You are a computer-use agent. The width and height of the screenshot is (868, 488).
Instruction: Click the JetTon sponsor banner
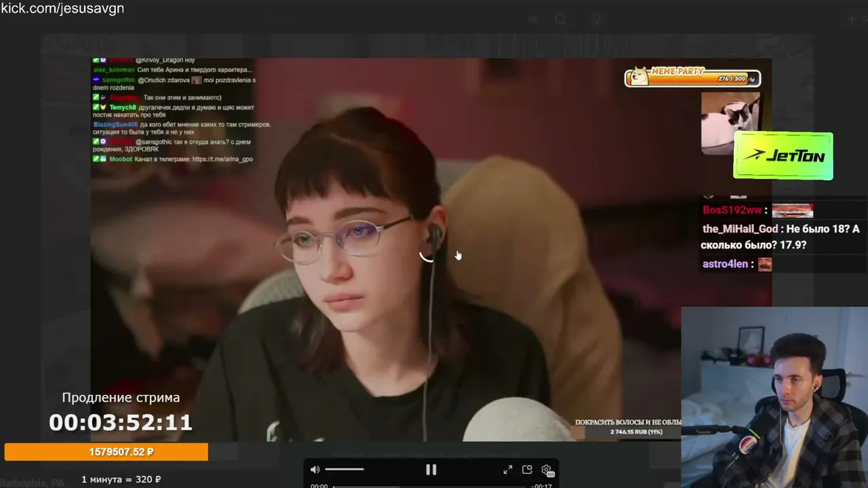783,156
